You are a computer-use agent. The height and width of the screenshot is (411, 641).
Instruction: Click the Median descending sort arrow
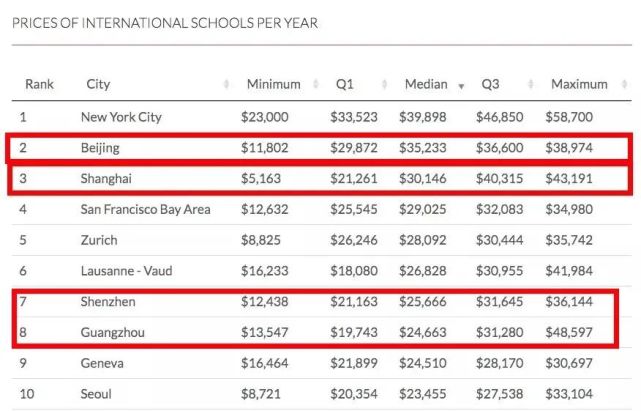(461, 86)
